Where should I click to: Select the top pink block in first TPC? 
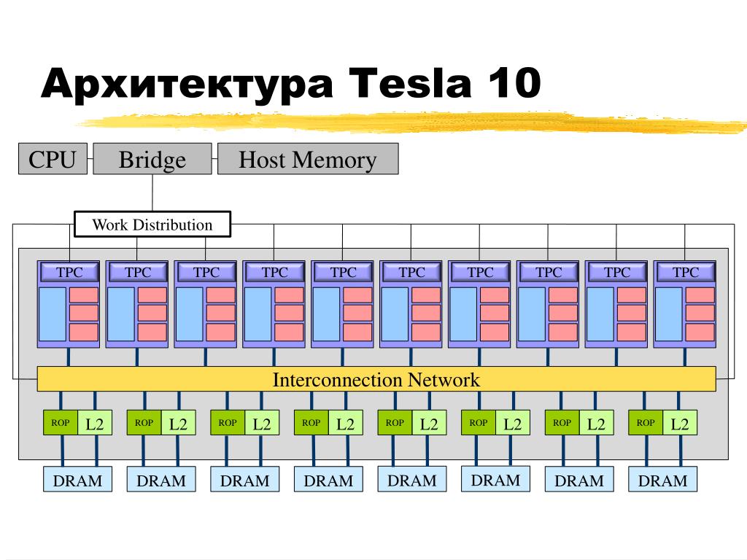84,295
